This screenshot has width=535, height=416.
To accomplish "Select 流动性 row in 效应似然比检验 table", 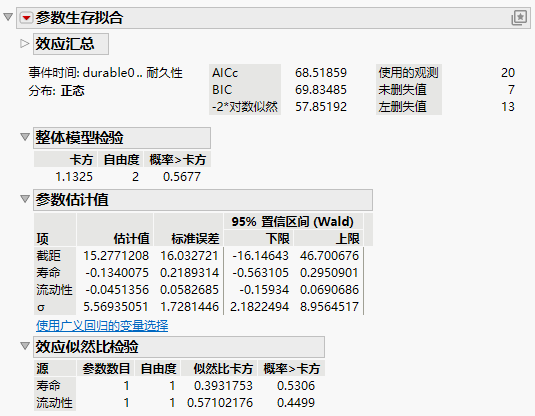I will coord(54,403).
